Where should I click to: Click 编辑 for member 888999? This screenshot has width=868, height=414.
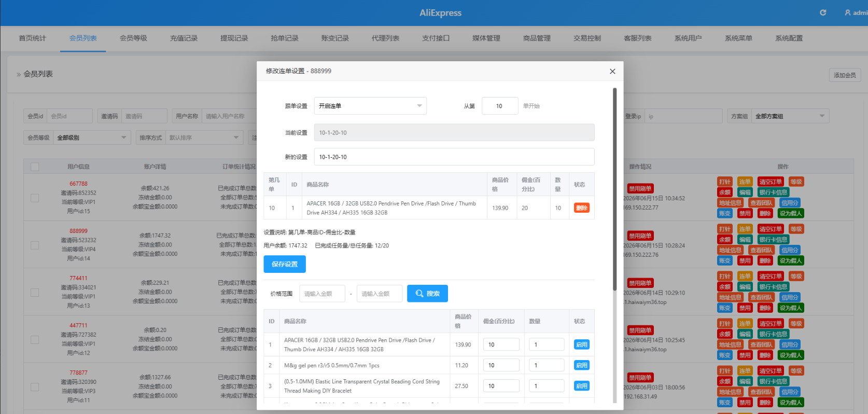coord(745,240)
